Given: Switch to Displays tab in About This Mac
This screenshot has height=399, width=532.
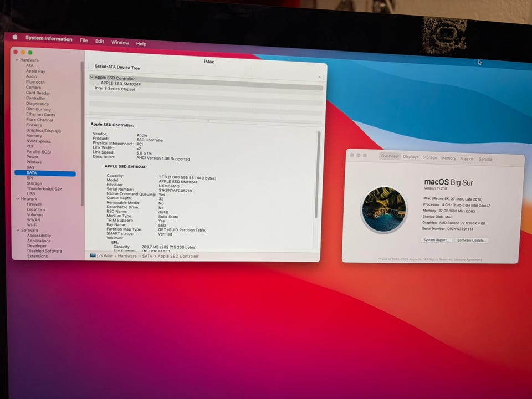Looking at the screenshot, I should 411,157.
